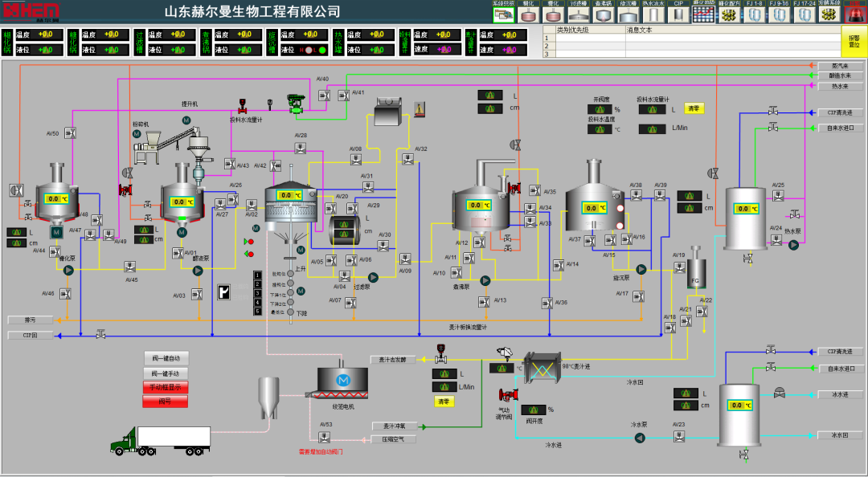Toggle valve AV46
868x477 pixels.
(65, 294)
